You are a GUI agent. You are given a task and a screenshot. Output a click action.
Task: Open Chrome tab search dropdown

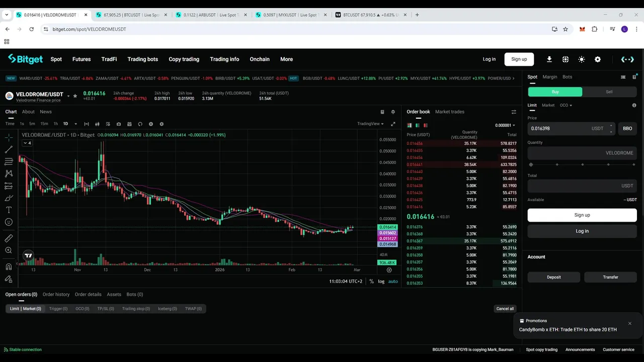pos(7,15)
